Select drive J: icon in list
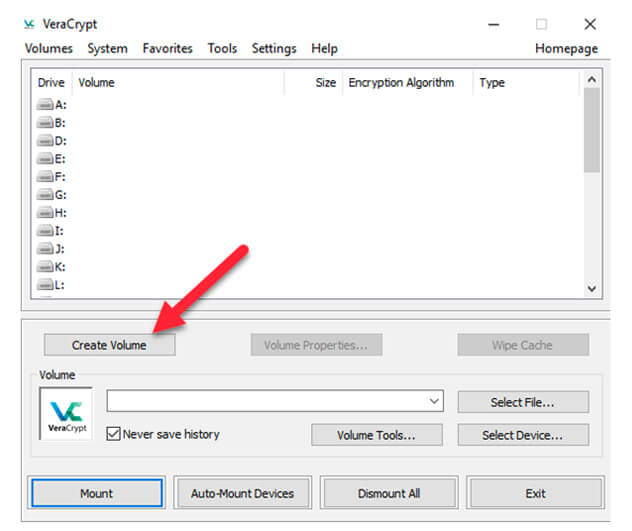 point(45,249)
